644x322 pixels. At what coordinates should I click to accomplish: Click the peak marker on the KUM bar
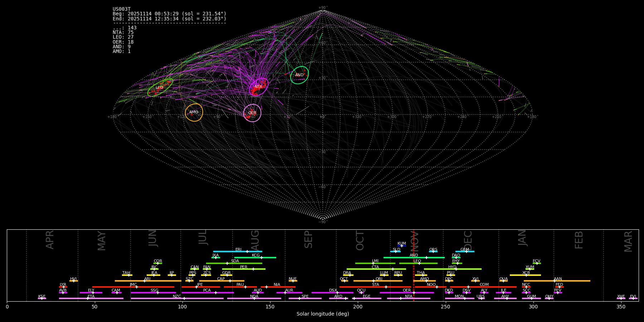[x=402, y=246]
